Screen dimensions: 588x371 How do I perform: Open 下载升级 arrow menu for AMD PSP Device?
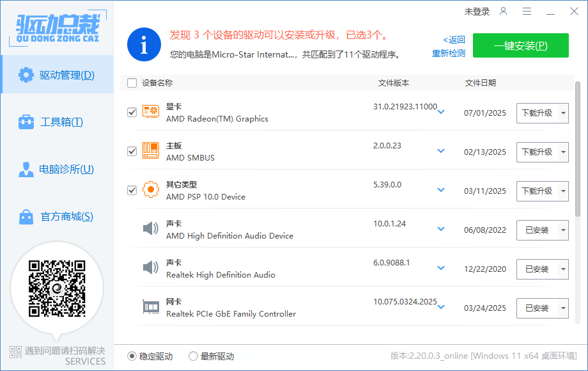point(563,191)
